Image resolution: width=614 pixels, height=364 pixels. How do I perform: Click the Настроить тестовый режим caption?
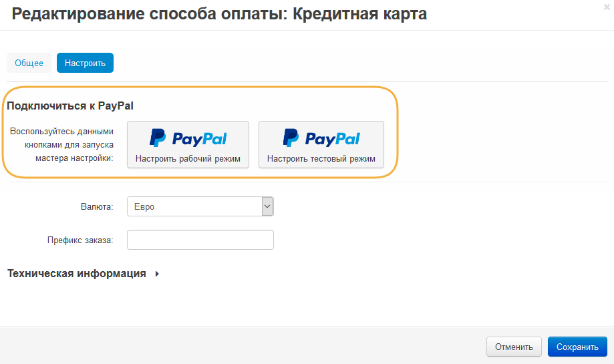pos(321,159)
